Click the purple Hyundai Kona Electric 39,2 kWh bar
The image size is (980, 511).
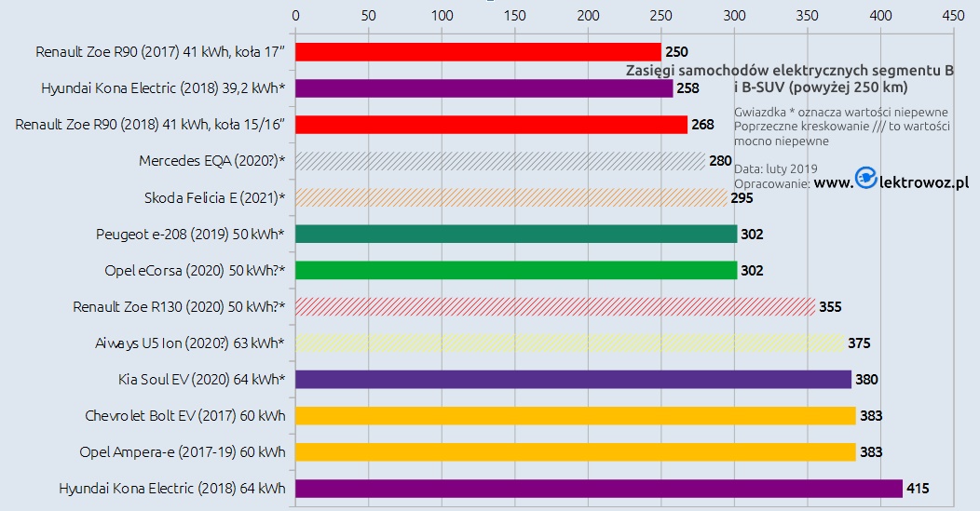484,88
